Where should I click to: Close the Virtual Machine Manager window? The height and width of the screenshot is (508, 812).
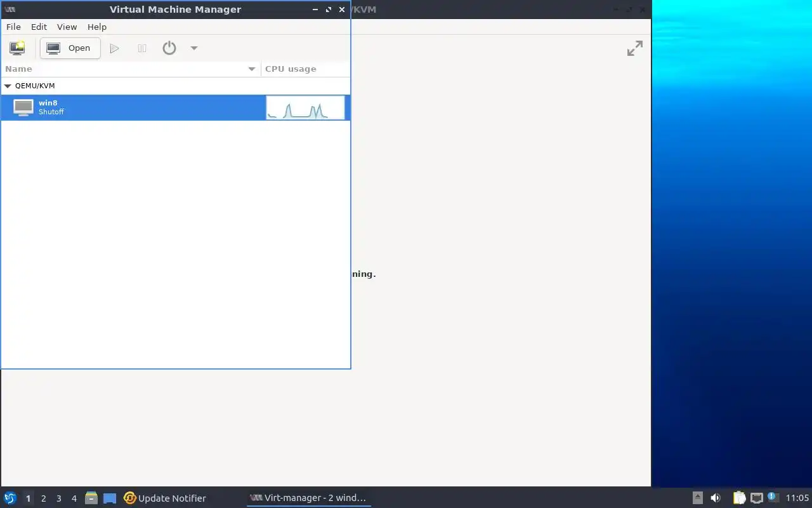tap(342, 10)
